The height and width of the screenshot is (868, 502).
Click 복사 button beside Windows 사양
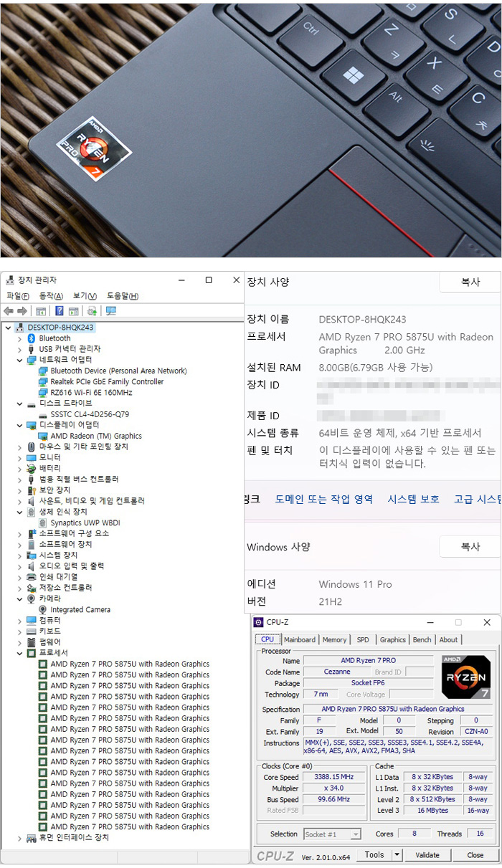point(470,546)
